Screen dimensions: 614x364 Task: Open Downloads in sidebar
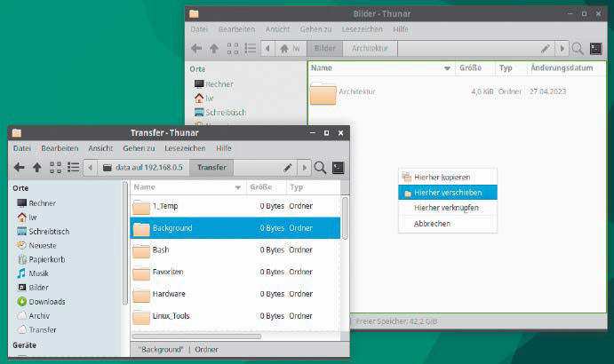point(41,302)
